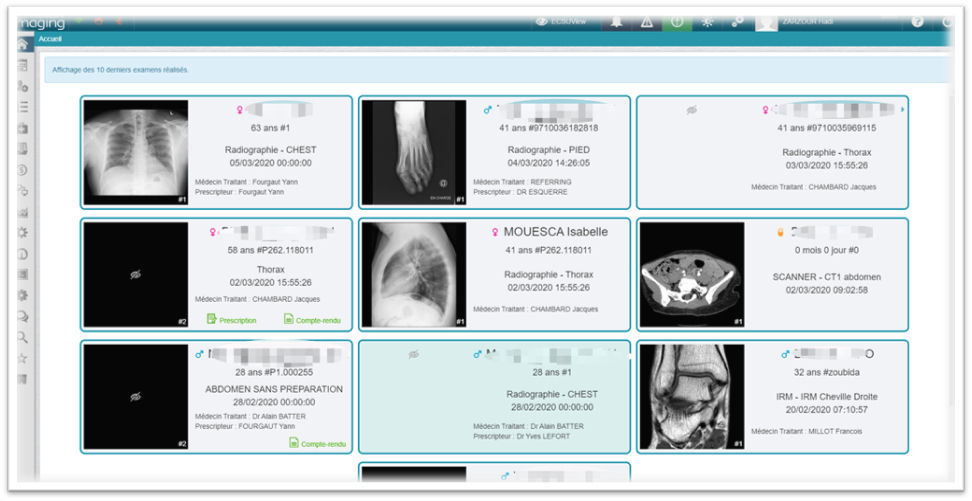The height and width of the screenshot is (501, 972).
Task: Click 'IRM - IRM Cheville Droite' label
Action: [826, 396]
